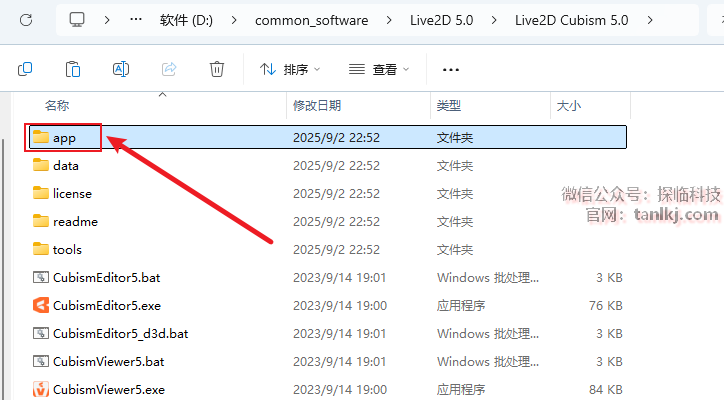The height and width of the screenshot is (400, 724).
Task: Click the Refresh button in address bar
Action: pyautogui.click(x=26, y=20)
